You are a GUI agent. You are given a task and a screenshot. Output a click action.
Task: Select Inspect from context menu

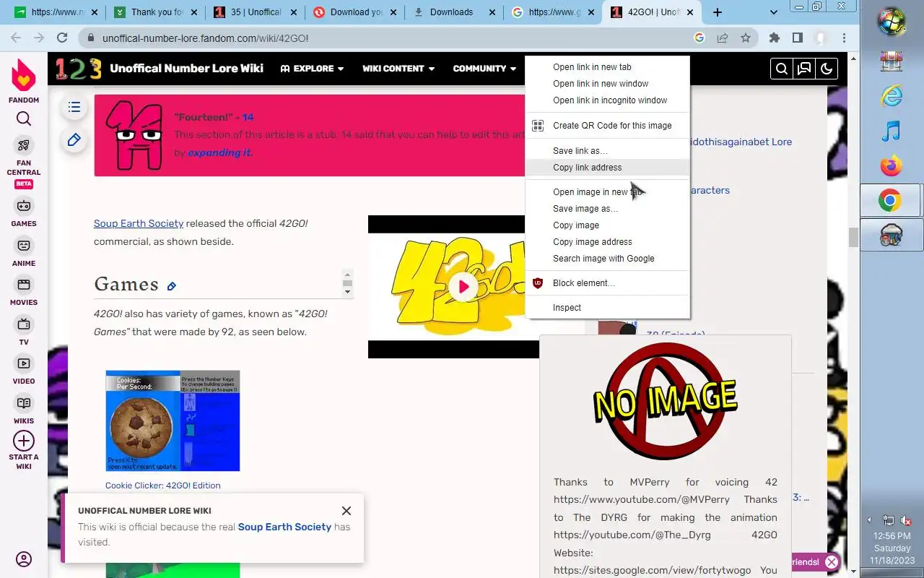pos(608,308)
